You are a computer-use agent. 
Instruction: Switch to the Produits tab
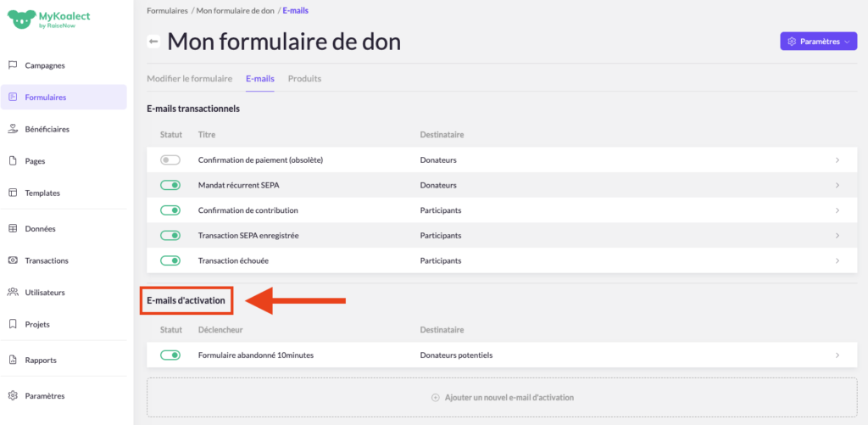(304, 79)
